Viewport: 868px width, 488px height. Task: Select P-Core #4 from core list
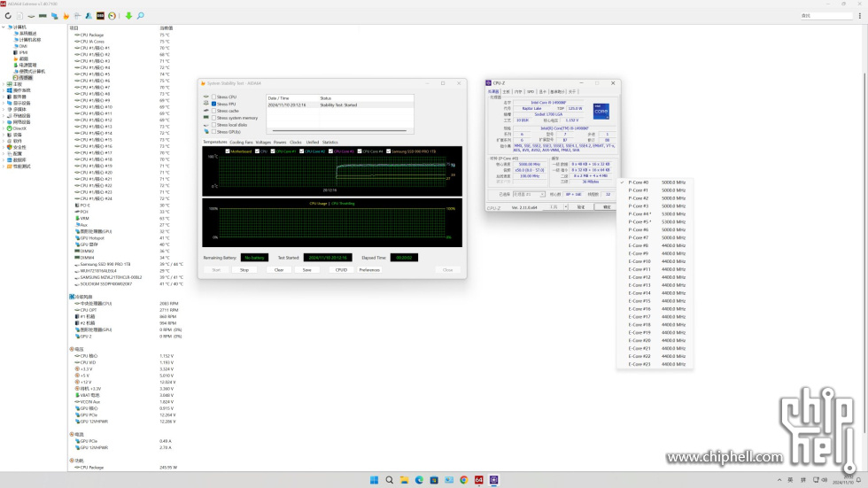[655, 213]
